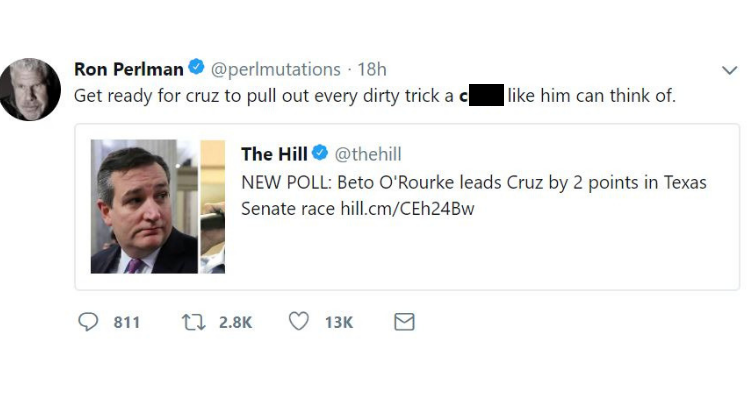The height and width of the screenshot is (400, 750).
Task: Click the 2.8K retweets count
Action: pos(235,322)
